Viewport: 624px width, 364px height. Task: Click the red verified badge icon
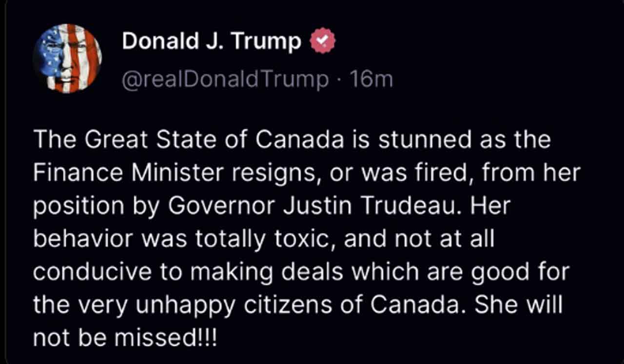coord(323,41)
